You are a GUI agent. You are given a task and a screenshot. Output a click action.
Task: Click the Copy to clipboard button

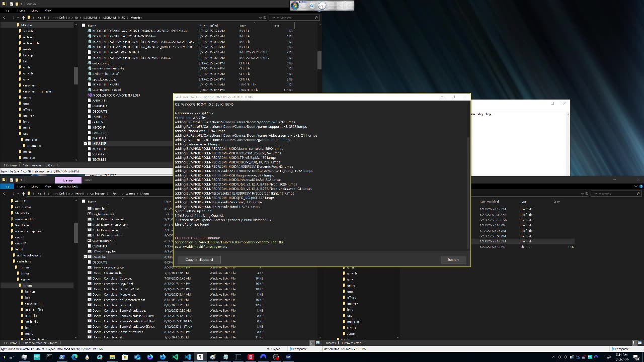click(199, 260)
